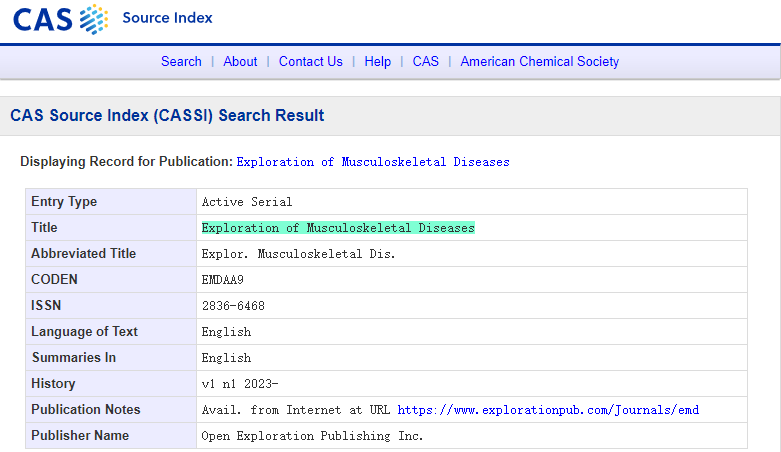Open the Search nav link

pos(181,61)
